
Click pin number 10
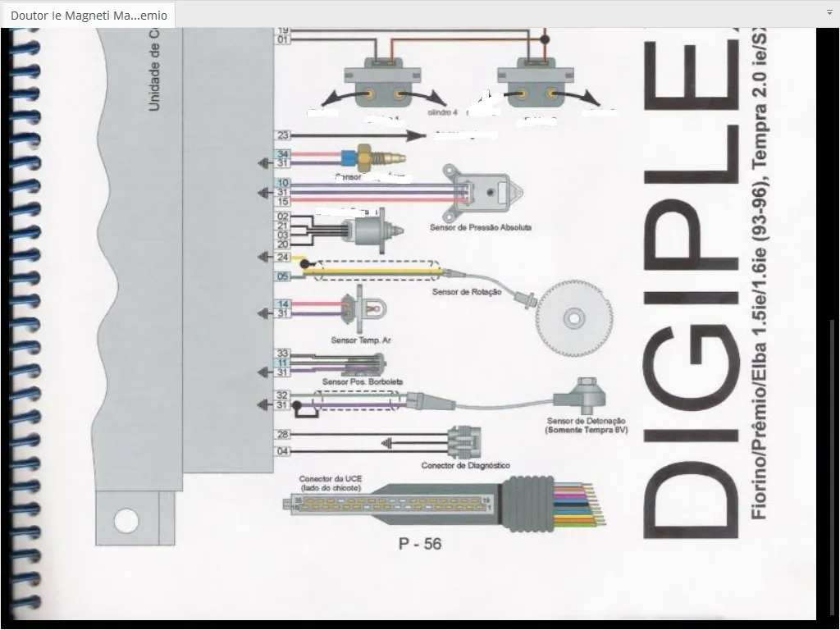pyautogui.click(x=283, y=183)
